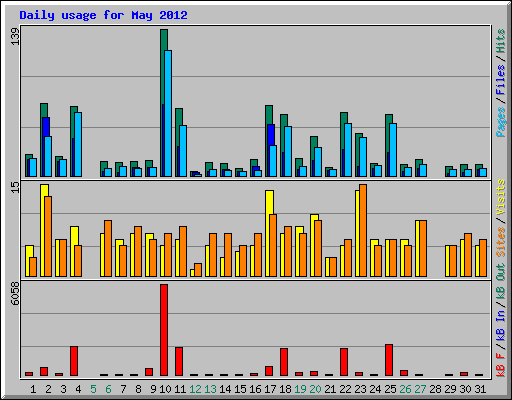Select the red kB bar for day 2
512x400 pixels.
pos(44,371)
